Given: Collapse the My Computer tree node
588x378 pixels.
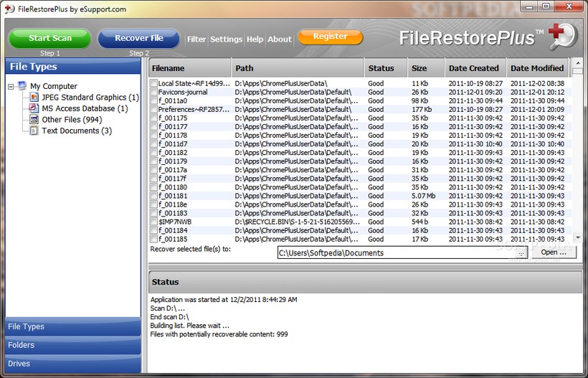Looking at the screenshot, I should (11, 86).
